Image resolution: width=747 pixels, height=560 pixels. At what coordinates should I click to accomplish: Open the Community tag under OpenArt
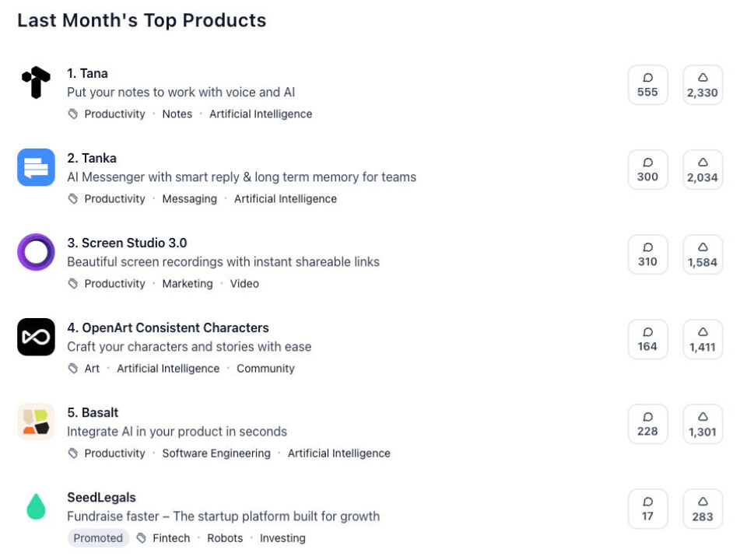265,368
